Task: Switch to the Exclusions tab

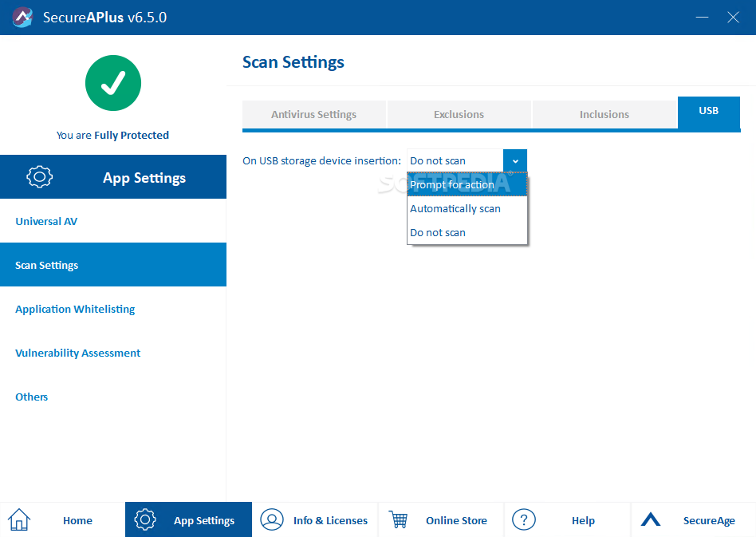Action: pos(459,114)
